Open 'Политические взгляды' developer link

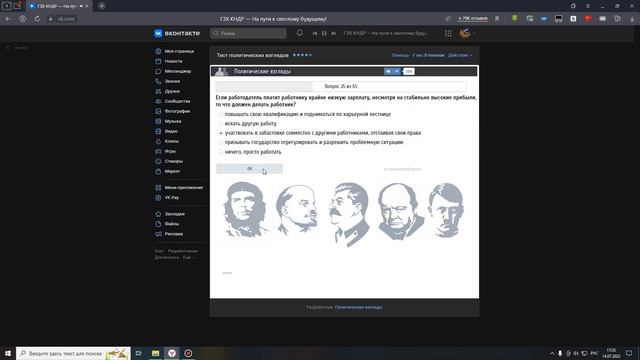[x=358, y=307]
